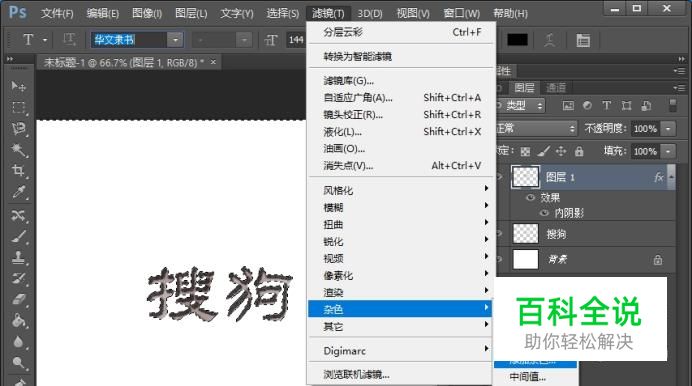
Task: Select the Dodge tool
Action: 18,363
